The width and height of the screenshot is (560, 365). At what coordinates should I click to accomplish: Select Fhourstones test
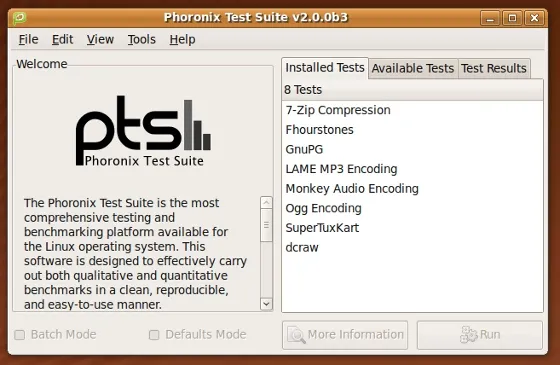click(412, 130)
